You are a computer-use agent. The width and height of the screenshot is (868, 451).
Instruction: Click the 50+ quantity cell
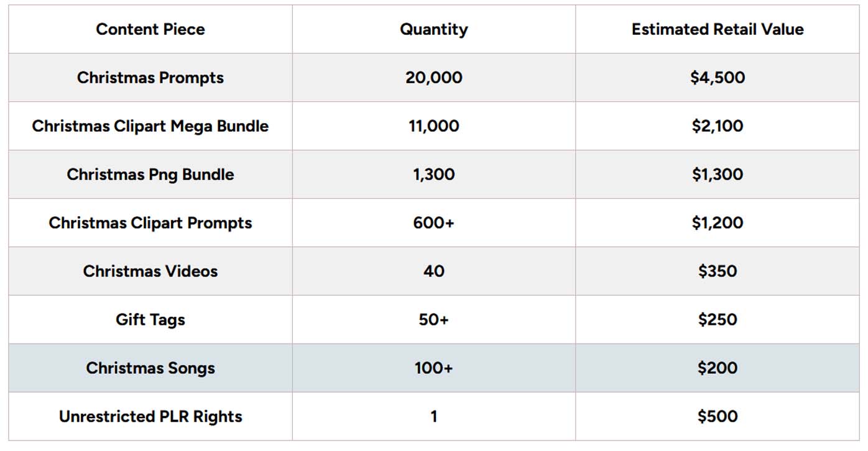coord(433,320)
